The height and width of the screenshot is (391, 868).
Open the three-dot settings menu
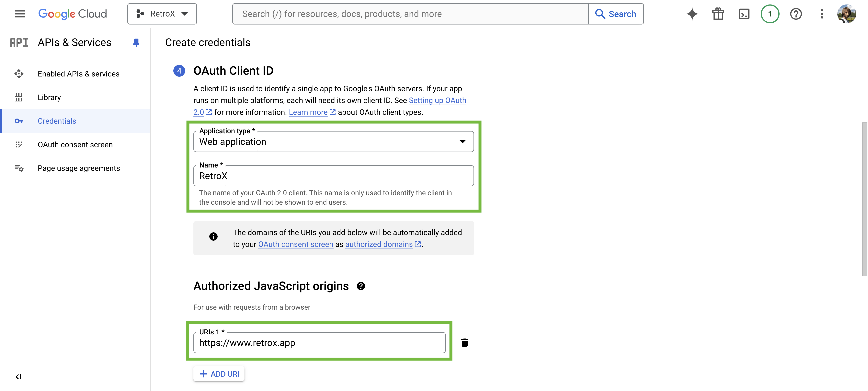pos(822,14)
